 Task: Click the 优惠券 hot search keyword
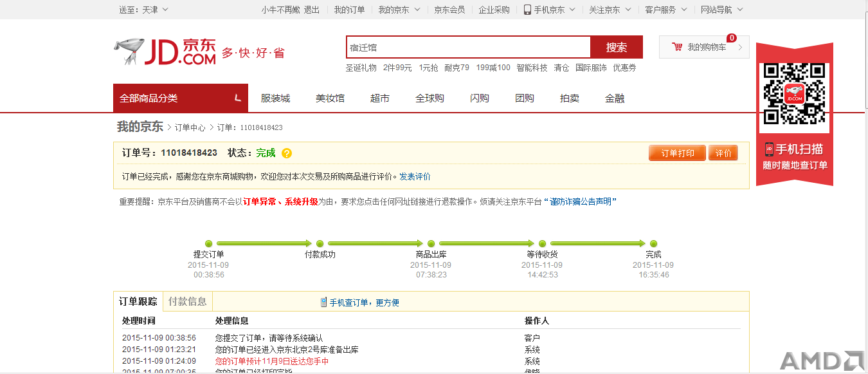pos(624,68)
